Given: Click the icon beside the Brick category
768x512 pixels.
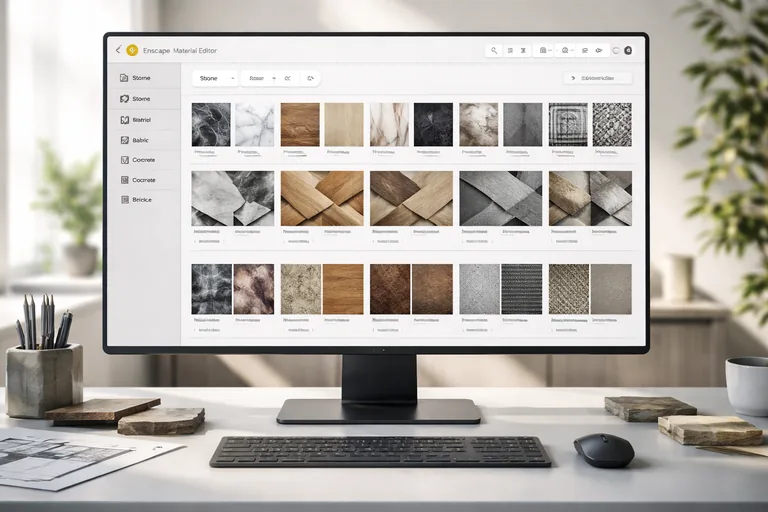Looking at the screenshot, I should pyautogui.click(x=123, y=200).
